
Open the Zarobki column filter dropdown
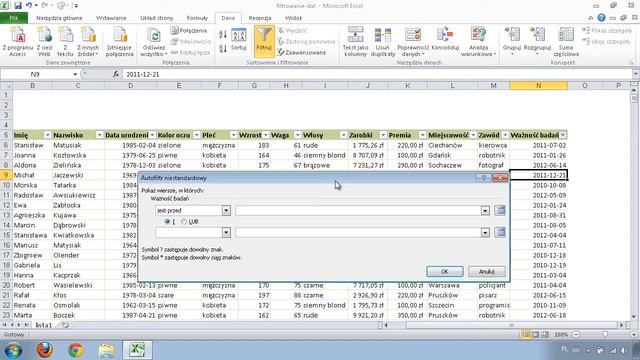382,135
